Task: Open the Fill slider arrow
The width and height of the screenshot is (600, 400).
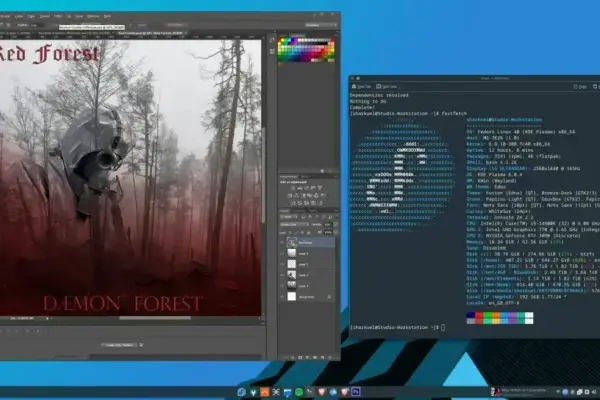Action: click(336, 233)
